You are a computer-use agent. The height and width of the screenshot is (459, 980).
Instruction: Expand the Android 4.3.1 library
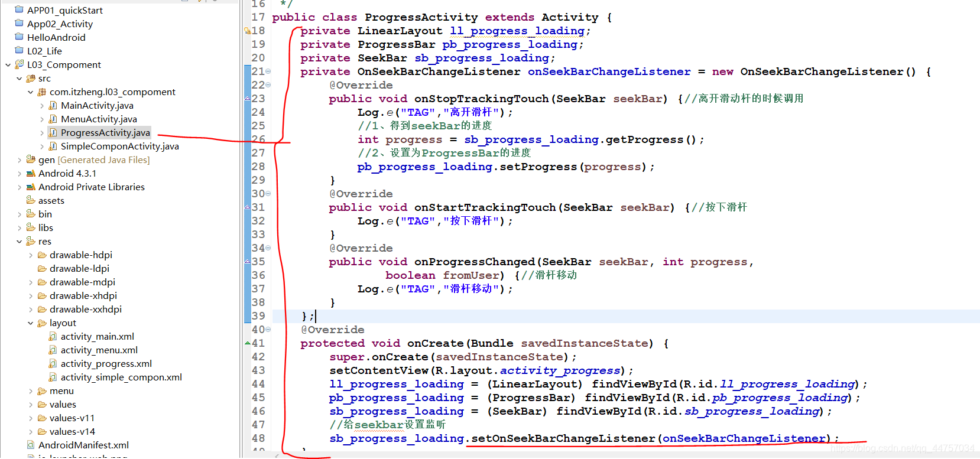pos(19,174)
